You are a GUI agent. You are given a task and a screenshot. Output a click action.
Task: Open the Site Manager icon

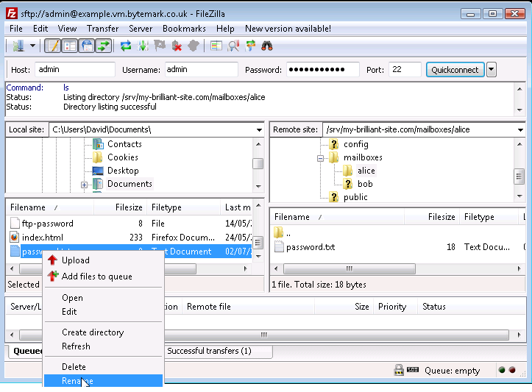[18, 46]
